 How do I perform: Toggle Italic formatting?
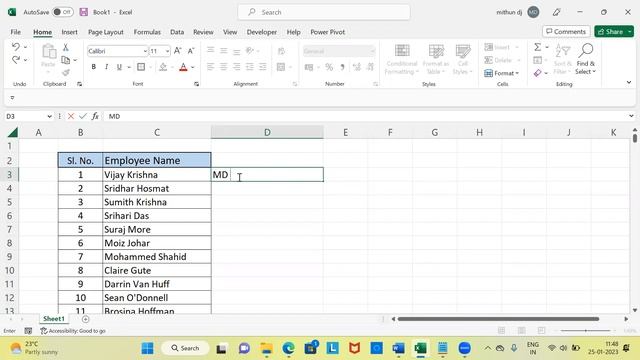coord(106,67)
